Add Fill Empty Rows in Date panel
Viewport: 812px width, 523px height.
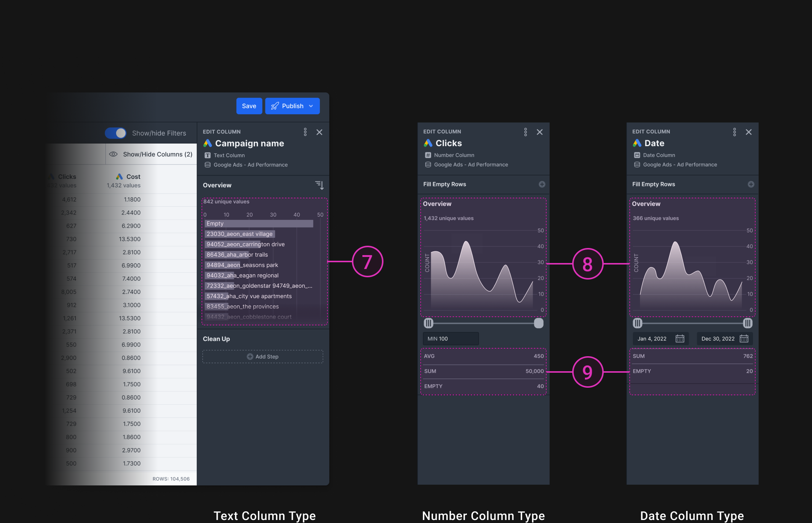click(751, 184)
